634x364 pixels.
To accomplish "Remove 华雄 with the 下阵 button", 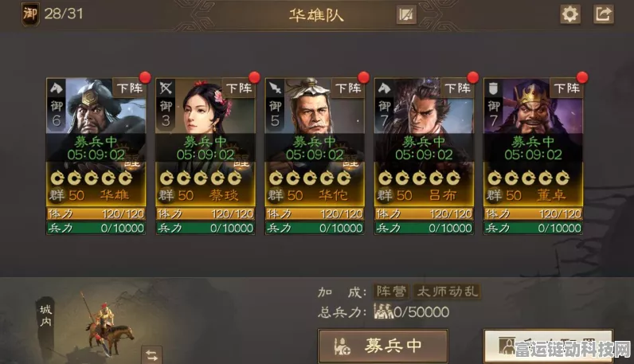I will (x=129, y=88).
